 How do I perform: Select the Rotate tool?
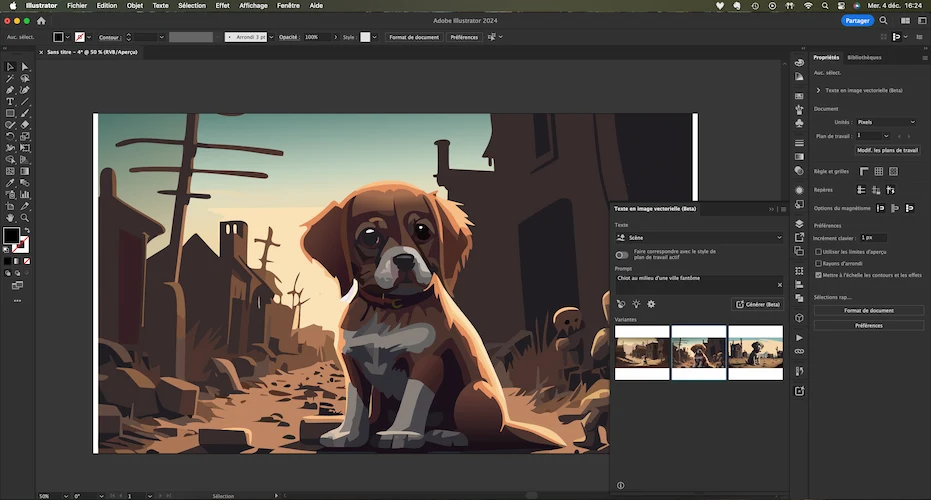[x=10, y=137]
